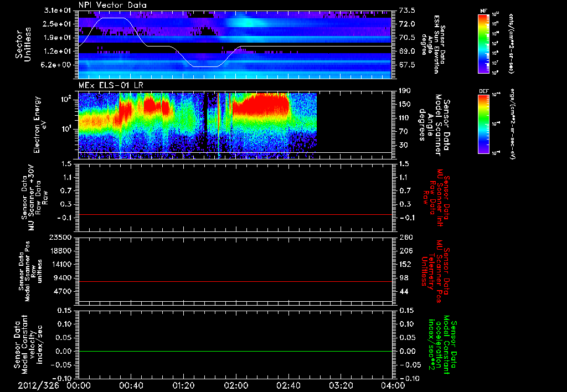This screenshot has height=392, width=567.
Task: Click the 73.5 sun elevation tick
Action: click(407, 11)
